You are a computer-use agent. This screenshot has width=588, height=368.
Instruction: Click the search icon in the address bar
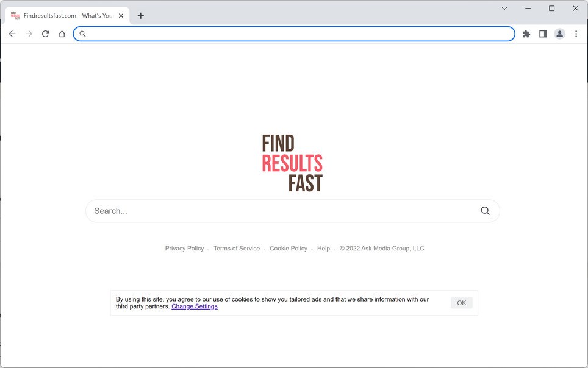point(82,34)
